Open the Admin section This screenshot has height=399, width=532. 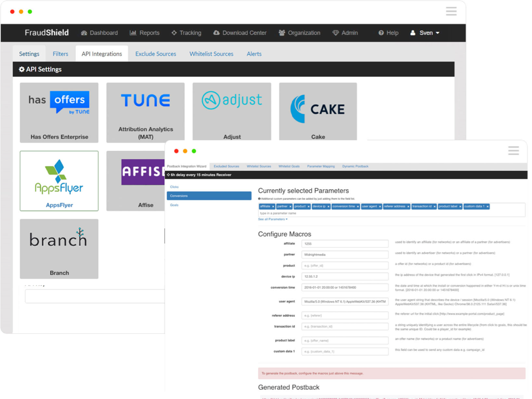345,33
